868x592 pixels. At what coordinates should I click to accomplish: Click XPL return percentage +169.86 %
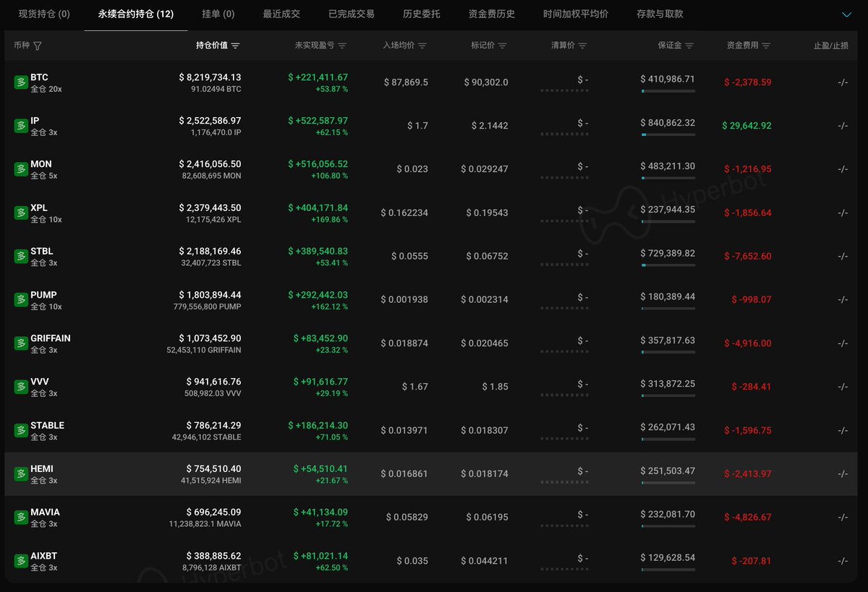point(329,219)
